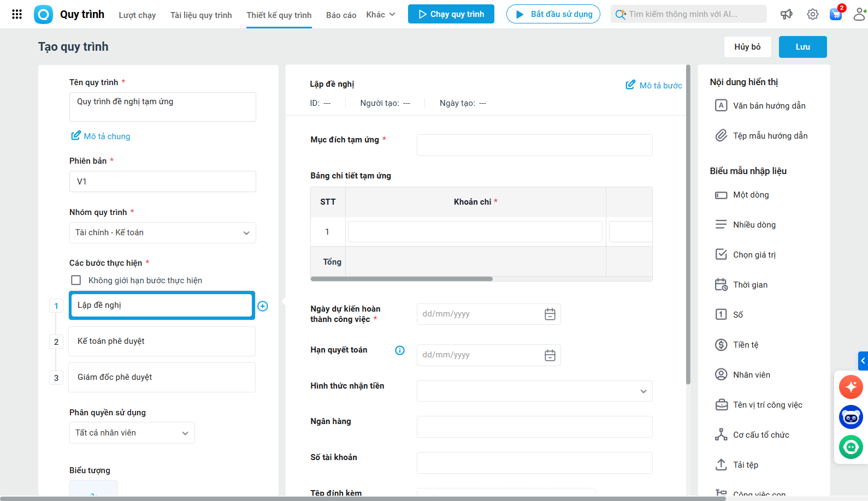868x501 pixels.
Task: Click the Hạn quyết toán info icon
Action: (x=400, y=350)
